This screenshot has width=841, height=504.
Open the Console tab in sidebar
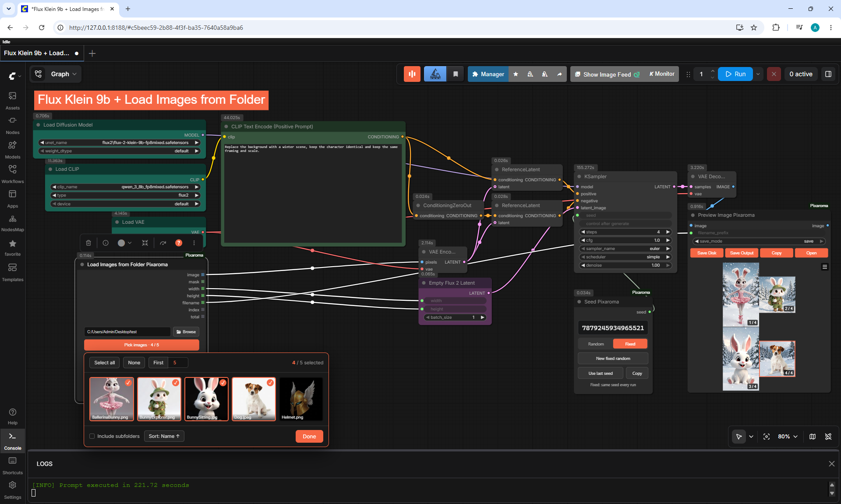13,441
